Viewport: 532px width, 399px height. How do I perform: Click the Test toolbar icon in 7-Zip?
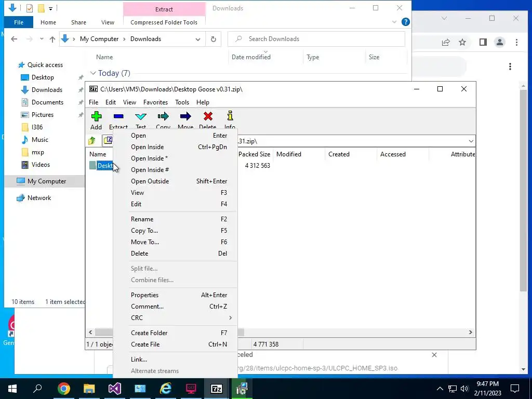click(x=141, y=116)
